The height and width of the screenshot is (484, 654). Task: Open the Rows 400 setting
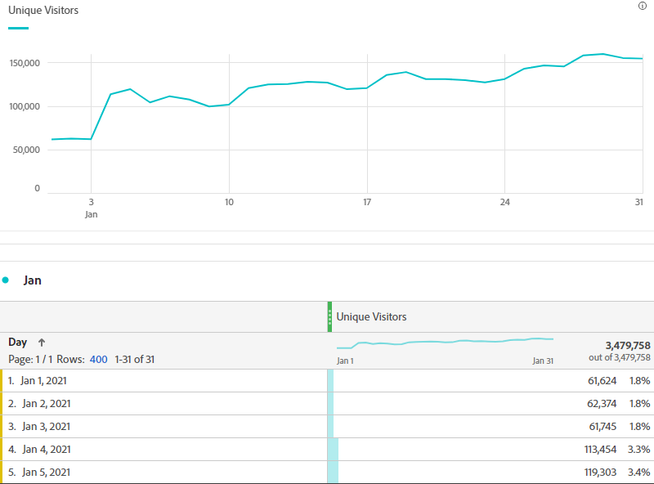tap(98, 359)
